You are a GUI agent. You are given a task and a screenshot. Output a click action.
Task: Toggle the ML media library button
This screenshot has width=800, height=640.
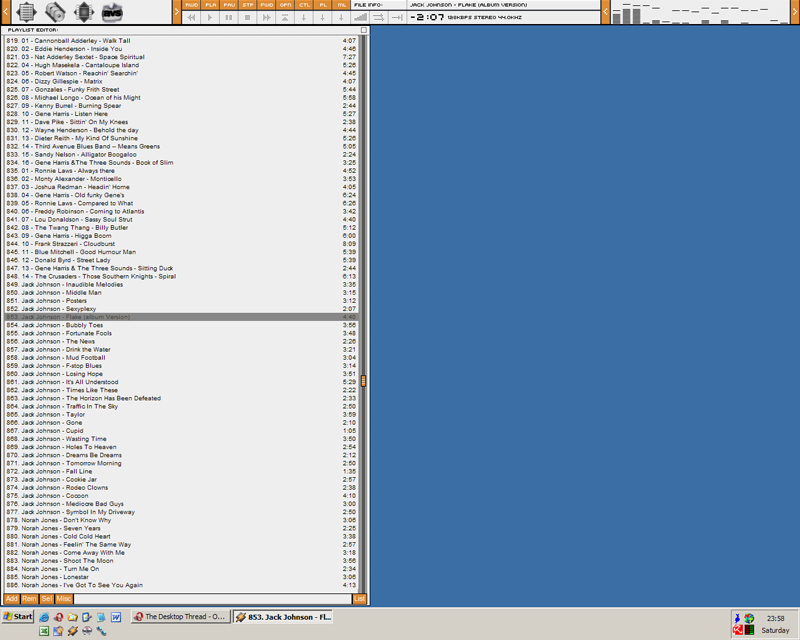[341, 5]
